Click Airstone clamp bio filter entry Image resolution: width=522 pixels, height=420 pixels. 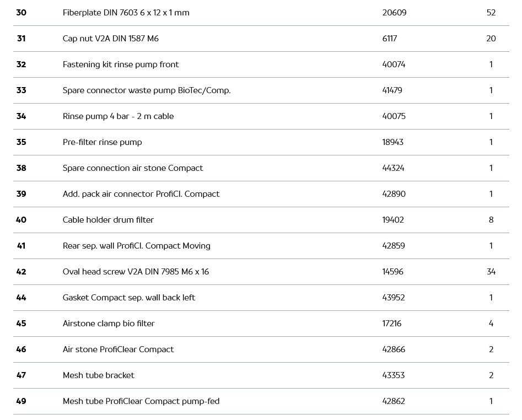tap(109, 324)
